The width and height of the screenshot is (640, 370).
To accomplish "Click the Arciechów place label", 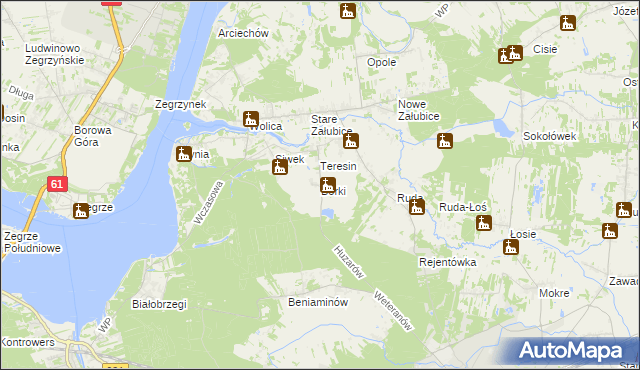I will point(243,33).
